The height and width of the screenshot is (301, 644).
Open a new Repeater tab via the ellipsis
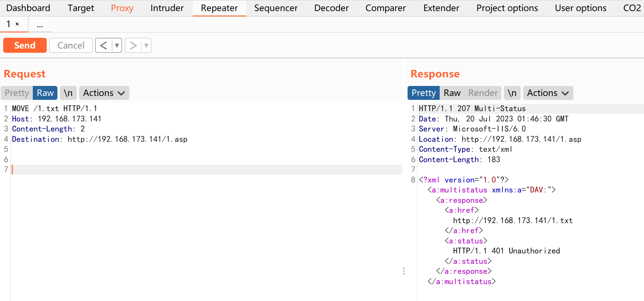coord(40,25)
